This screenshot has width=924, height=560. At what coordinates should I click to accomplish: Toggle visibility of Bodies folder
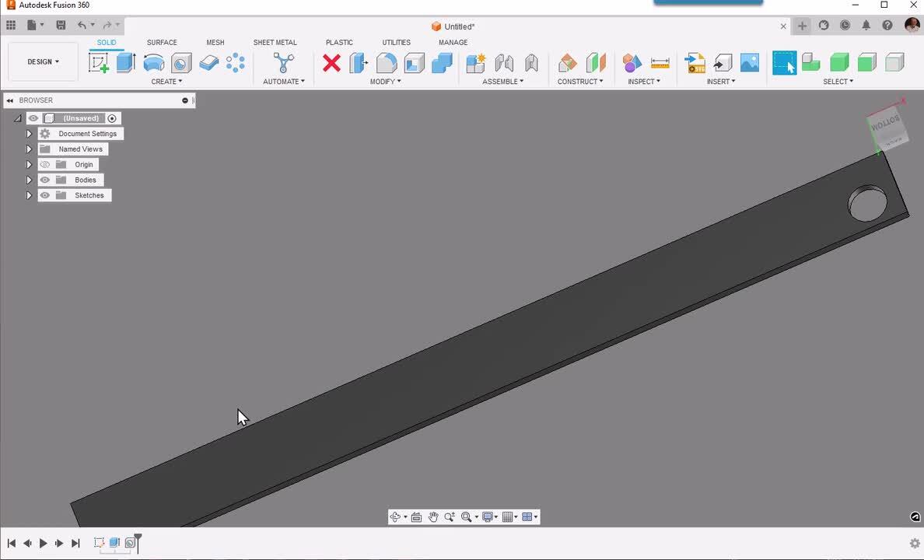(44, 180)
